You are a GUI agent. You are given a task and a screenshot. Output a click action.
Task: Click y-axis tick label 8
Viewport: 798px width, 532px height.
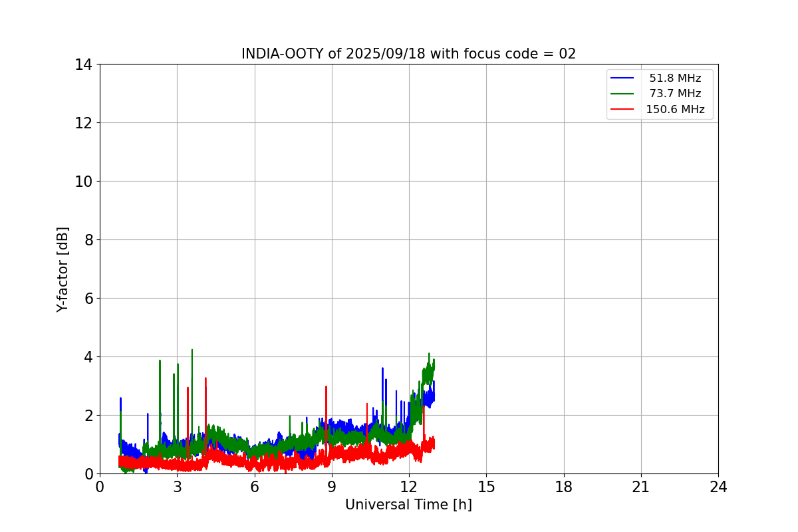(88, 240)
